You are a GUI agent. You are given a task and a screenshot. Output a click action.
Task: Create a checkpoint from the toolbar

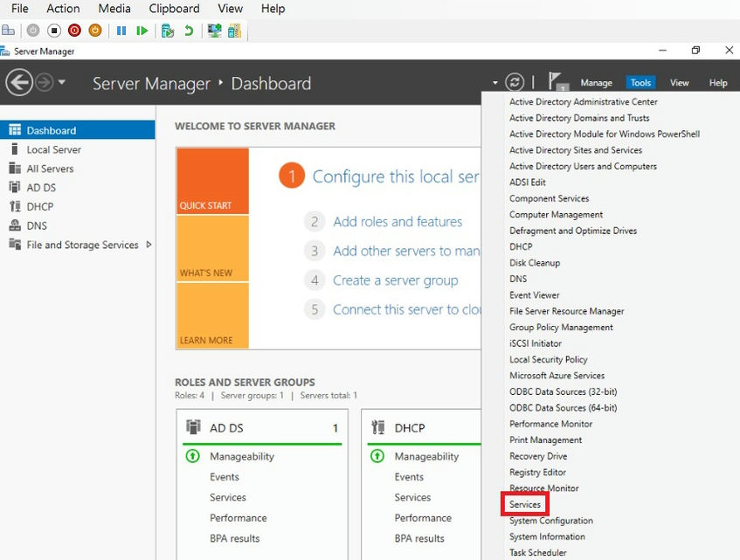click(x=168, y=31)
